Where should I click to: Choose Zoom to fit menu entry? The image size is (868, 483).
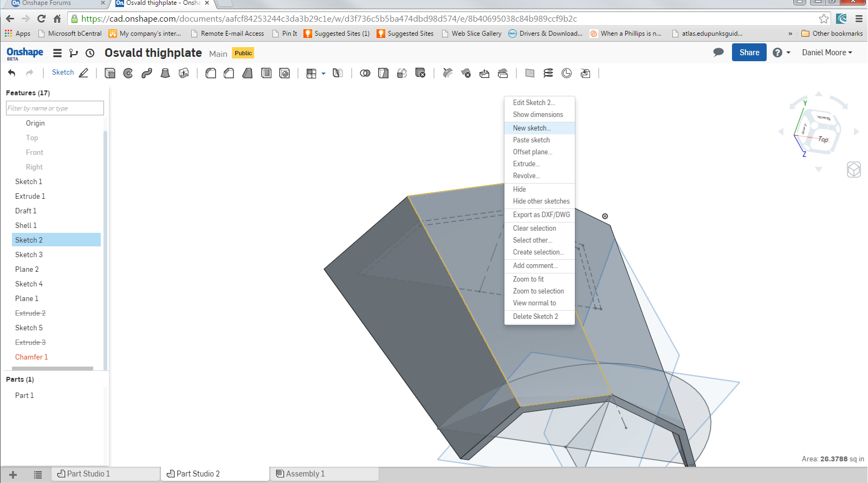click(x=540, y=279)
